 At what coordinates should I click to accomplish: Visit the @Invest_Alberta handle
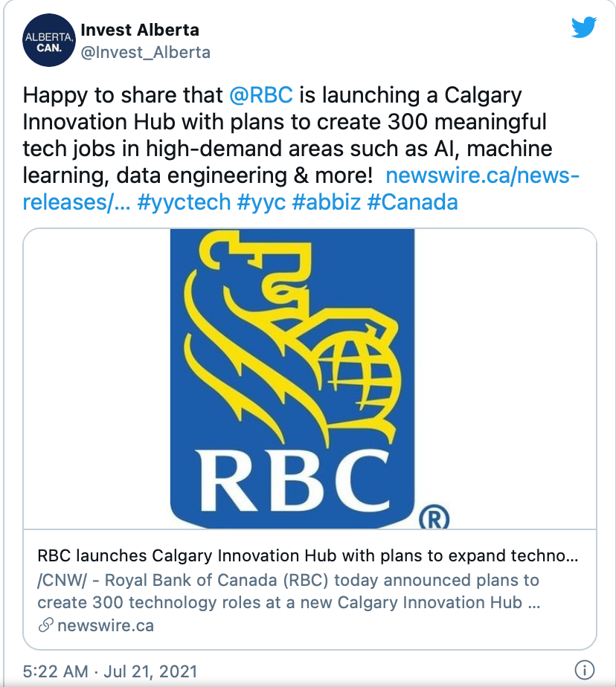tap(145, 52)
